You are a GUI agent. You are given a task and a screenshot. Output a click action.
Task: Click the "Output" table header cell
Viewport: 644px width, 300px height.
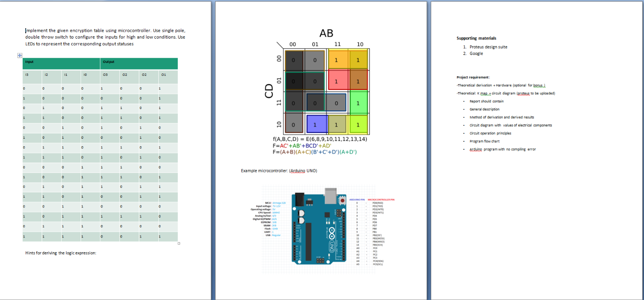pos(139,63)
